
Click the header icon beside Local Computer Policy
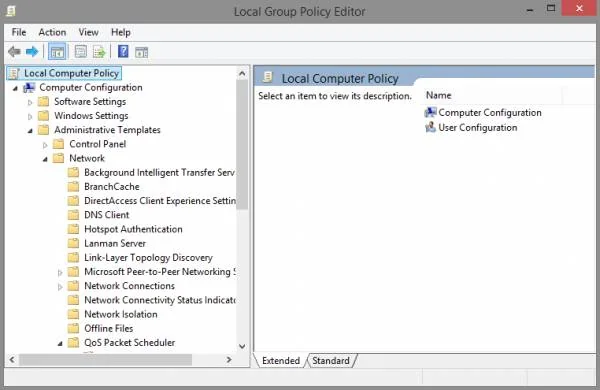pyautogui.click(x=268, y=77)
